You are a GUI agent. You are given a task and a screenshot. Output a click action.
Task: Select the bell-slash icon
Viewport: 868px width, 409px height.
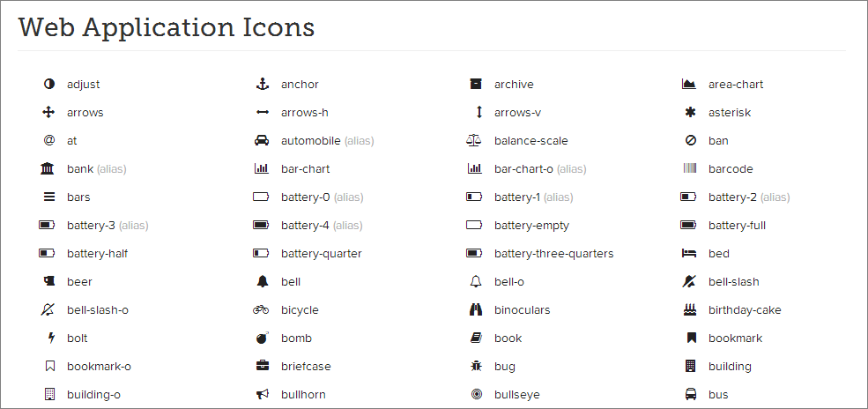click(689, 282)
